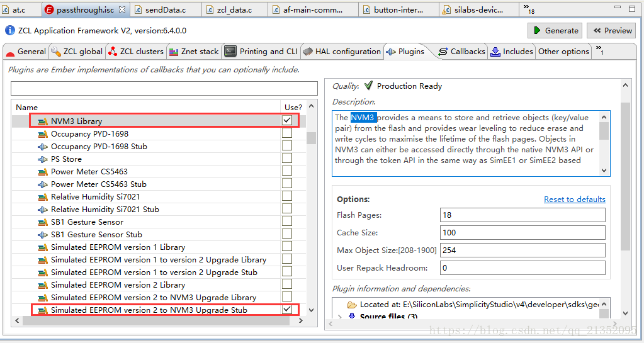Check Simulated EEPROM version 1 Library checkbox
This screenshot has width=644, height=343.
pyautogui.click(x=287, y=246)
